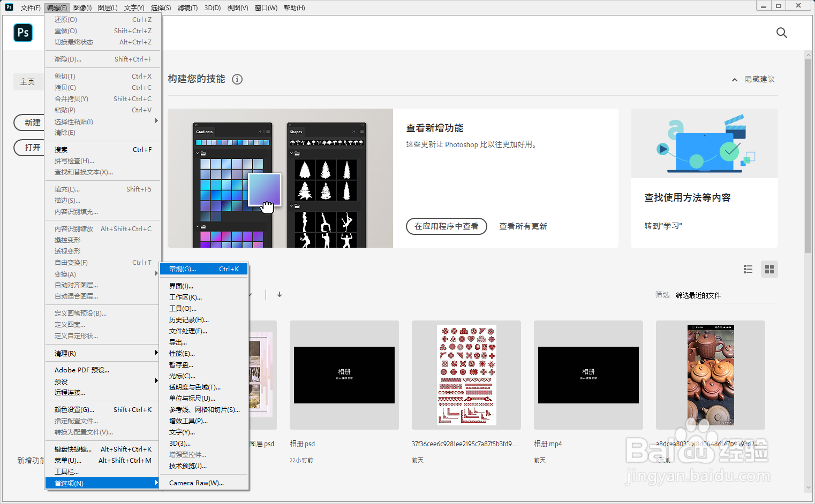The image size is (815, 504).
Task: Toggle sort direction arrow icon
Action: click(x=280, y=294)
